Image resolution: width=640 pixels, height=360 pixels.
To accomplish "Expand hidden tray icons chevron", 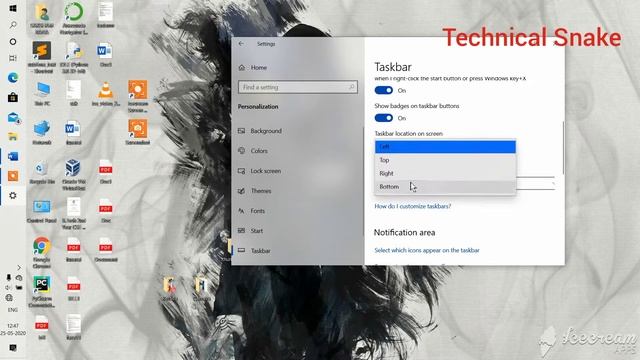I will pyautogui.click(x=19, y=268).
